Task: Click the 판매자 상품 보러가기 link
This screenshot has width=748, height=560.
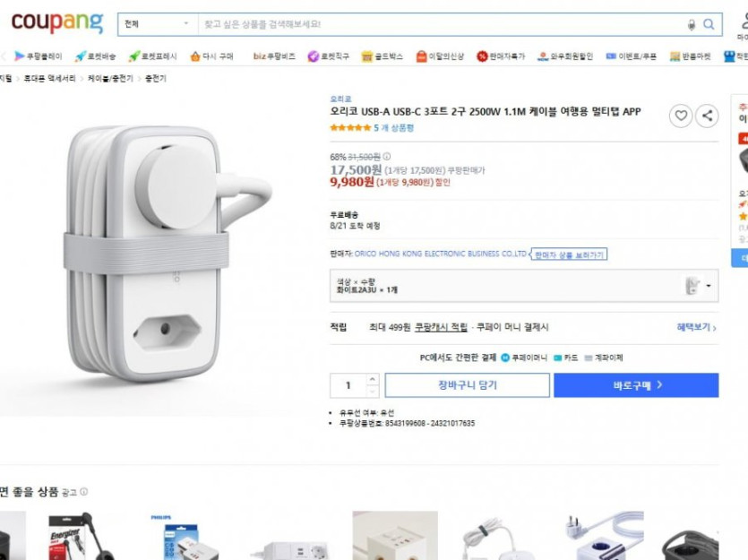Action: [569, 254]
